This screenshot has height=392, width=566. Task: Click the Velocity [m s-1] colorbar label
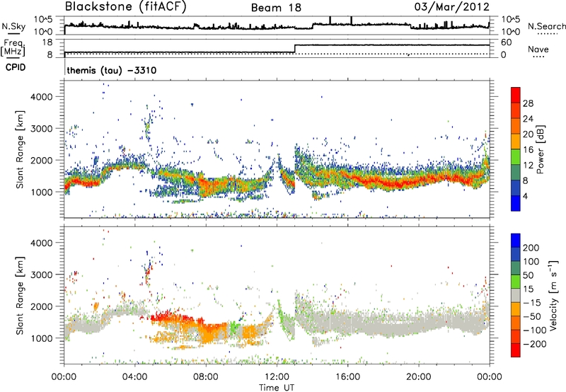(553, 295)
